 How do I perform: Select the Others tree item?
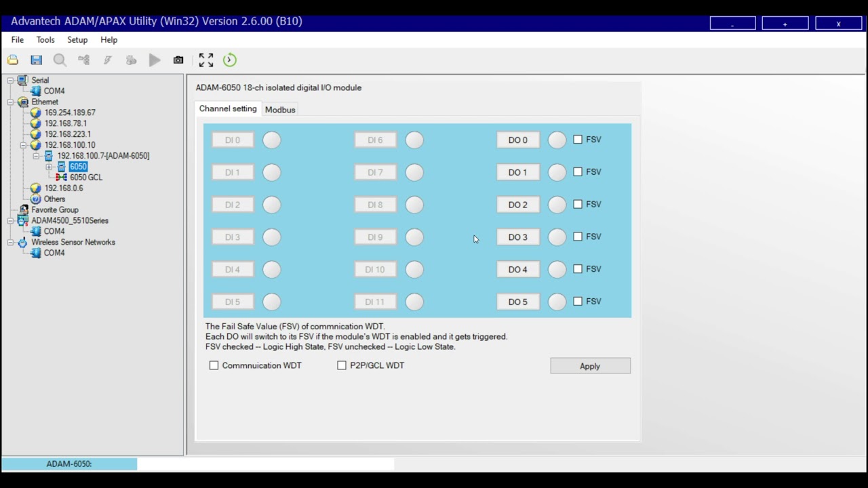tap(54, 199)
